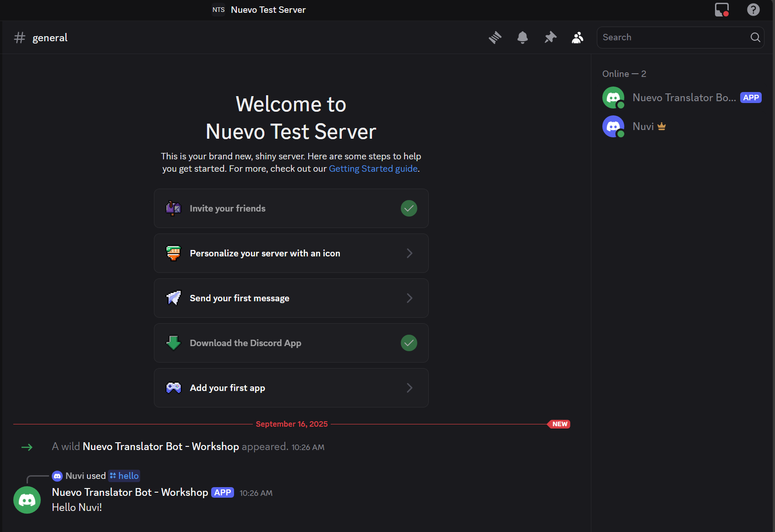This screenshot has height=532, width=775.
Task: Click Nuvi's small avatar in command reply
Action: (x=57, y=476)
